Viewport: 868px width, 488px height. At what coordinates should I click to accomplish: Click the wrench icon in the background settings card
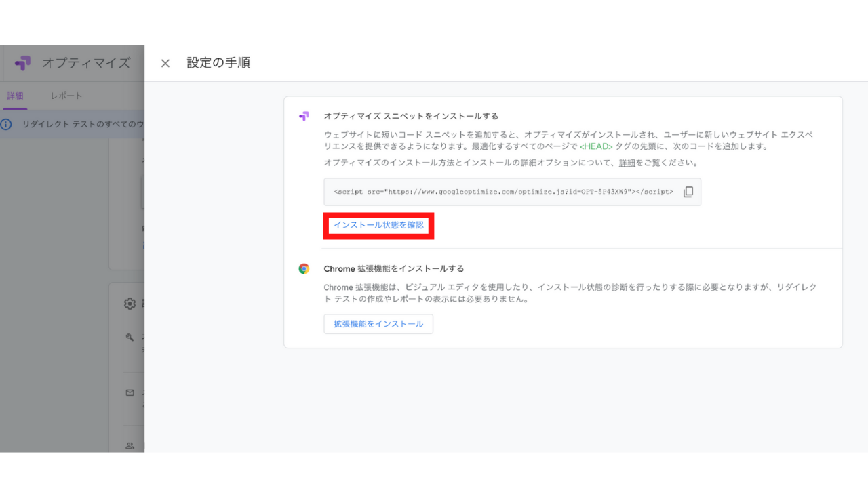click(130, 337)
